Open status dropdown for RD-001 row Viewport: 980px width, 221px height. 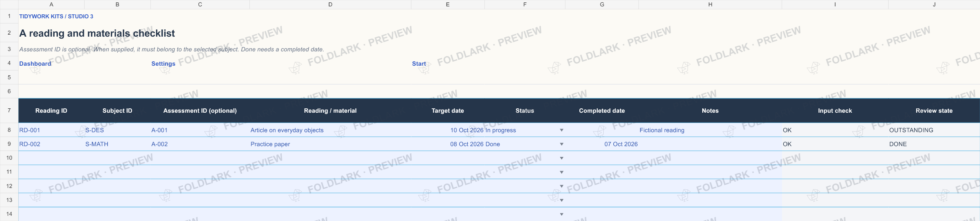[561, 130]
